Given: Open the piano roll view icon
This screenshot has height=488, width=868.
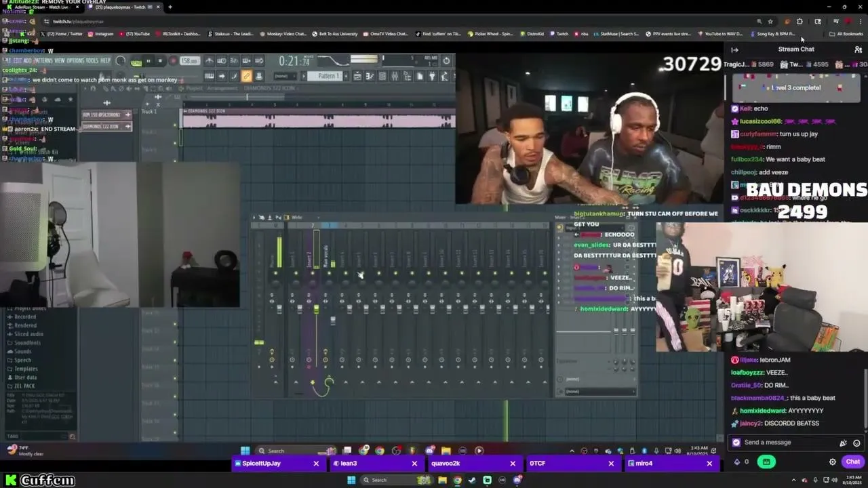Looking at the screenshot, I should coord(370,76).
